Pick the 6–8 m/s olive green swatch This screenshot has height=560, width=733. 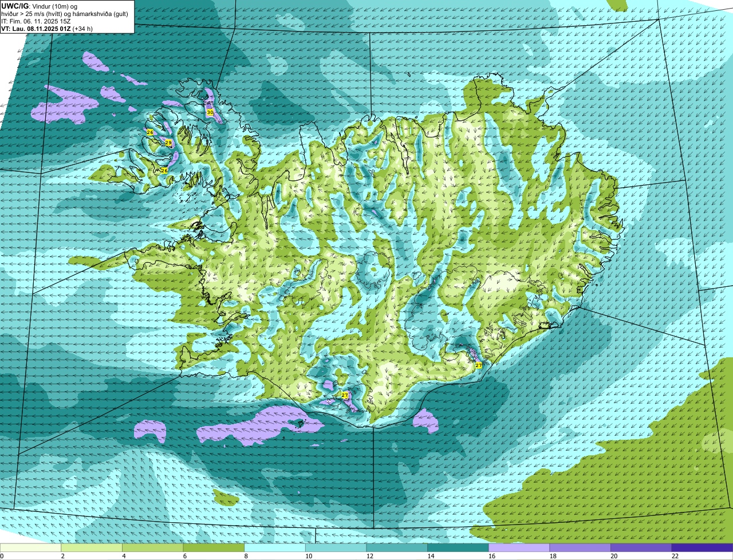(x=214, y=547)
